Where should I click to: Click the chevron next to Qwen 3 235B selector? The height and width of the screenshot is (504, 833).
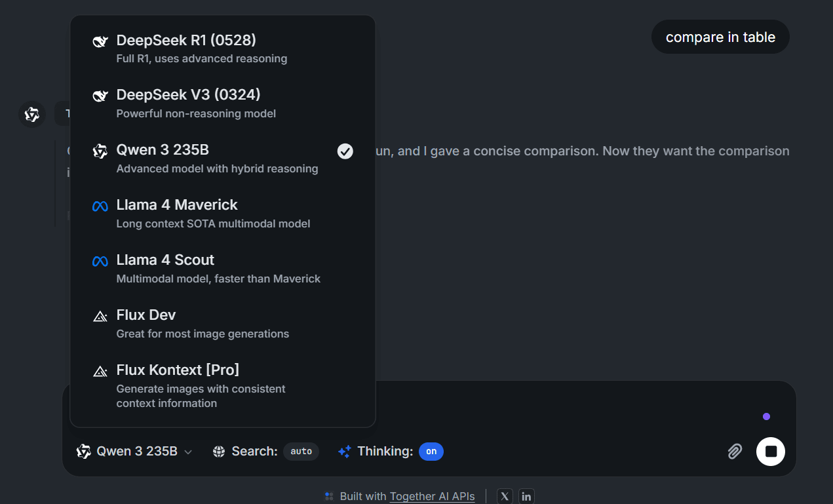(x=188, y=452)
